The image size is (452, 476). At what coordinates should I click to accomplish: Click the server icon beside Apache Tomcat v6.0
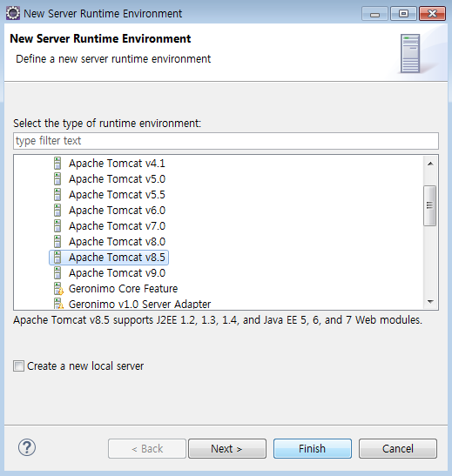pos(57,211)
